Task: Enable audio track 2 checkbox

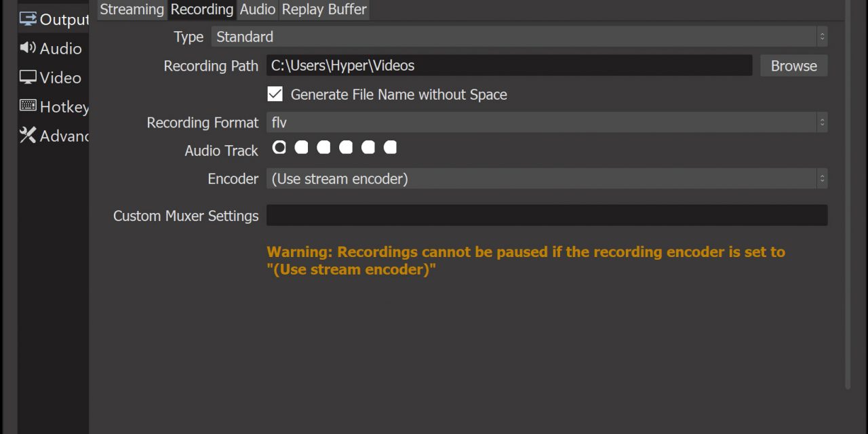Action: point(302,147)
